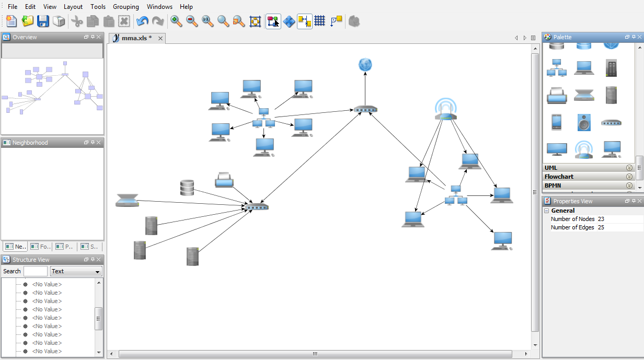Image resolution: width=644 pixels, height=360 pixels.
Task: Click the blue four-arrow move icon
Action: click(289, 21)
